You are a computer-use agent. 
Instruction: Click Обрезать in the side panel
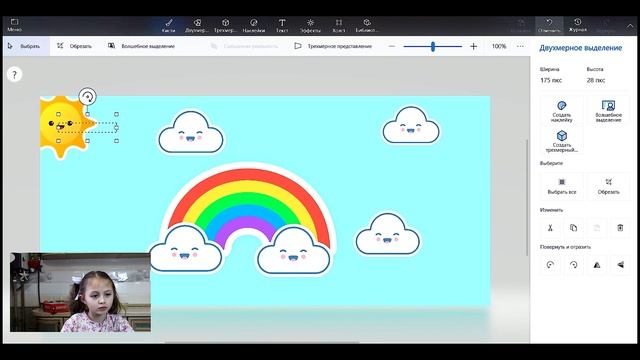608,186
